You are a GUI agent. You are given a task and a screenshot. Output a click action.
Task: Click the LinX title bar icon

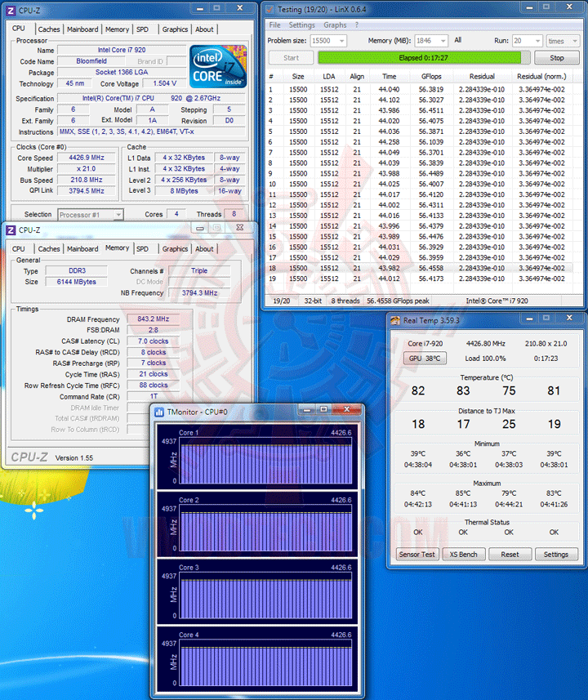269,9
